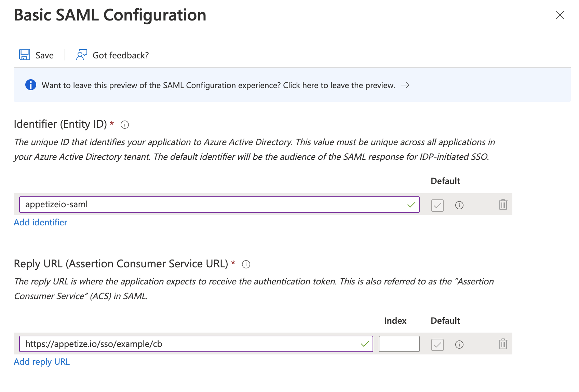Image resolution: width=579 pixels, height=392 pixels.
Task: Click the Add reply URL link
Action: [x=42, y=362]
